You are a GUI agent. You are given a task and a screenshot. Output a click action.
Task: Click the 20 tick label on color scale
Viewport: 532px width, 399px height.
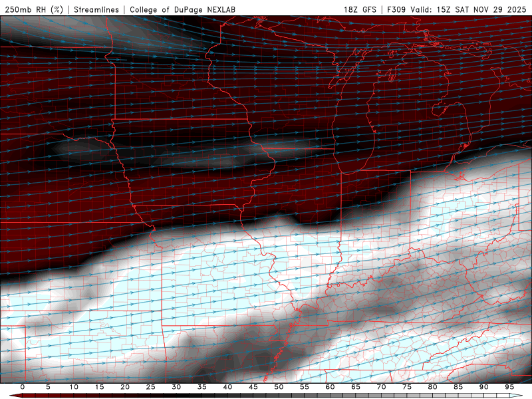(x=125, y=387)
